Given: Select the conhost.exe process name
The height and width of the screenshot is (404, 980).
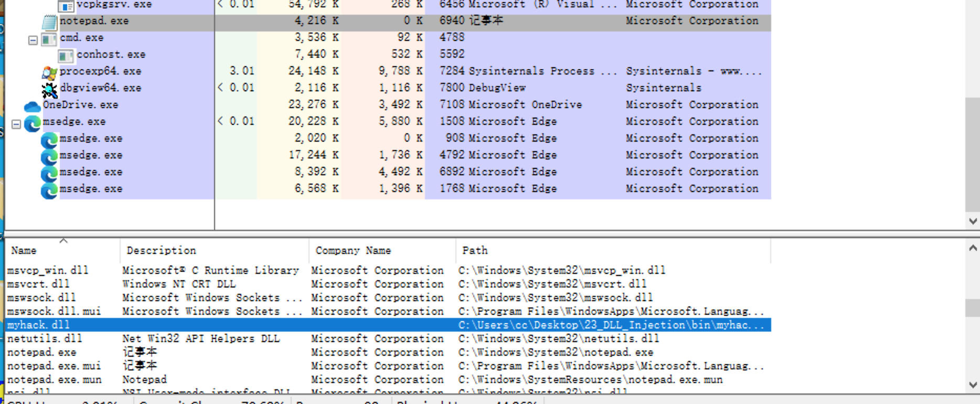Looking at the screenshot, I should click(111, 55).
